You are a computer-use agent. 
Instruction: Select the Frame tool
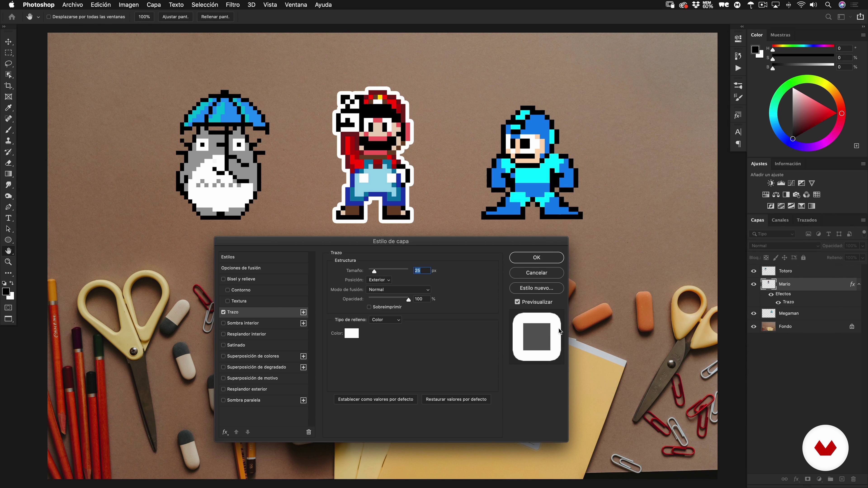[8, 97]
